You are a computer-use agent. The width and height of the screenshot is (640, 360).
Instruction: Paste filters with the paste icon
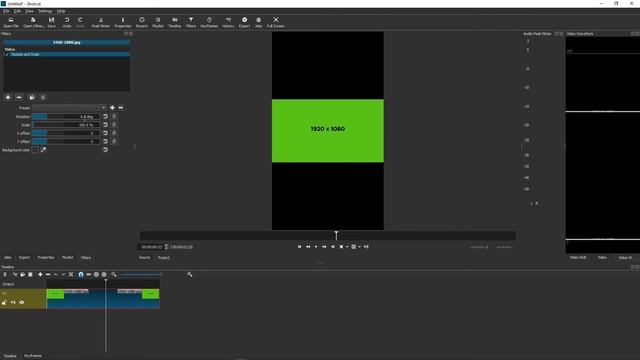43,97
